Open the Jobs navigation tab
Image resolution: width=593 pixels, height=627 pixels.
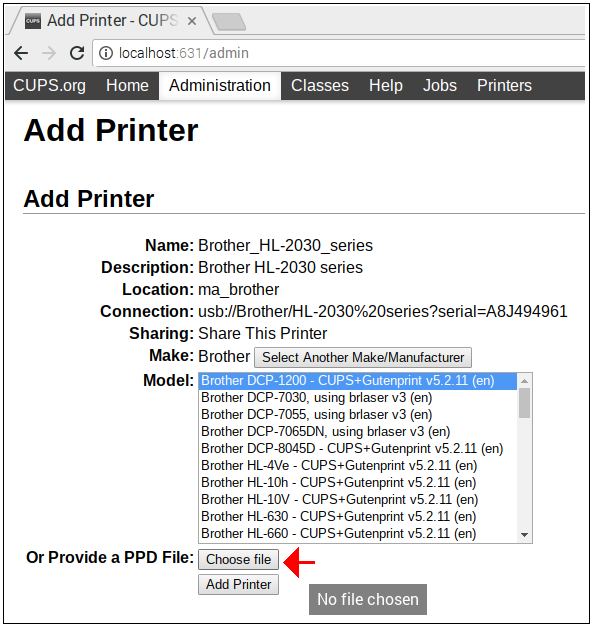pos(440,86)
